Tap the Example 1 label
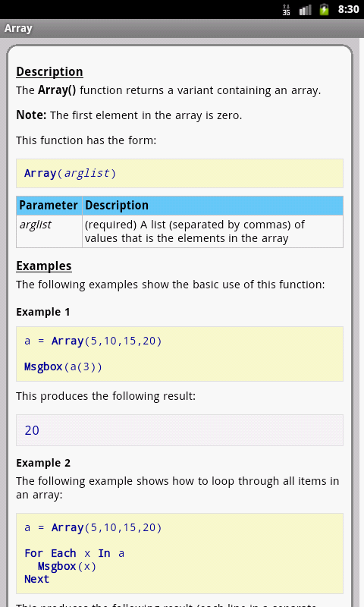364x607 pixels. (43, 312)
